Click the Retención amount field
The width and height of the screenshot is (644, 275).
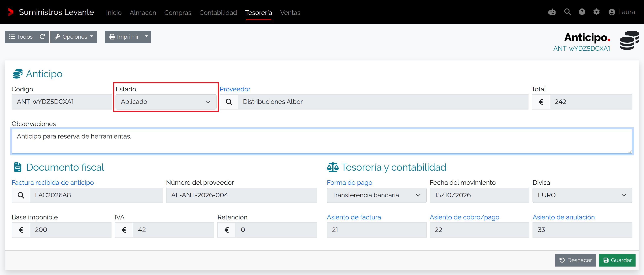[x=276, y=230]
